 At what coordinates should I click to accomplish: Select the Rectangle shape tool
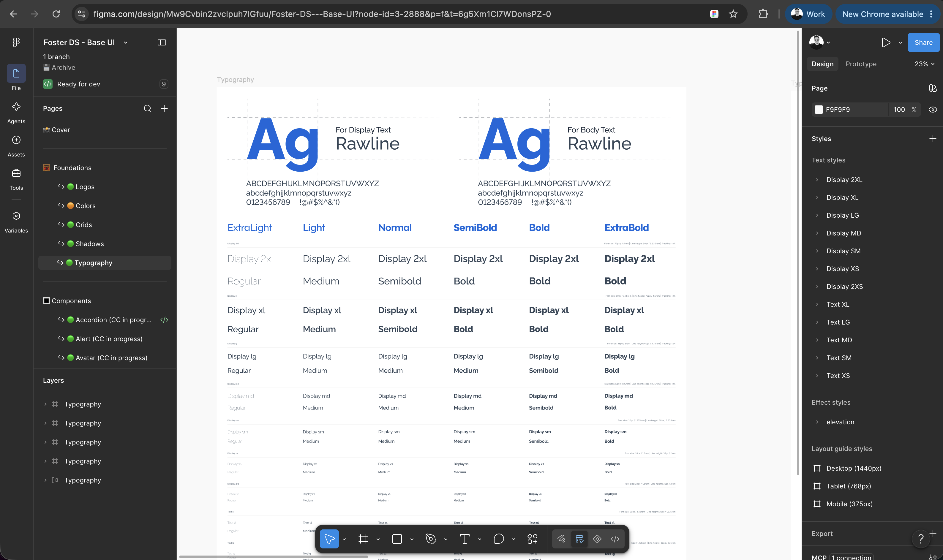[397, 539]
